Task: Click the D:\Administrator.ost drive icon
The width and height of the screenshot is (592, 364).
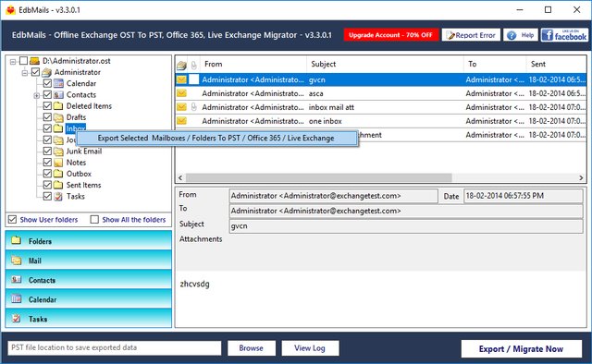Action: pyautogui.click(x=35, y=61)
